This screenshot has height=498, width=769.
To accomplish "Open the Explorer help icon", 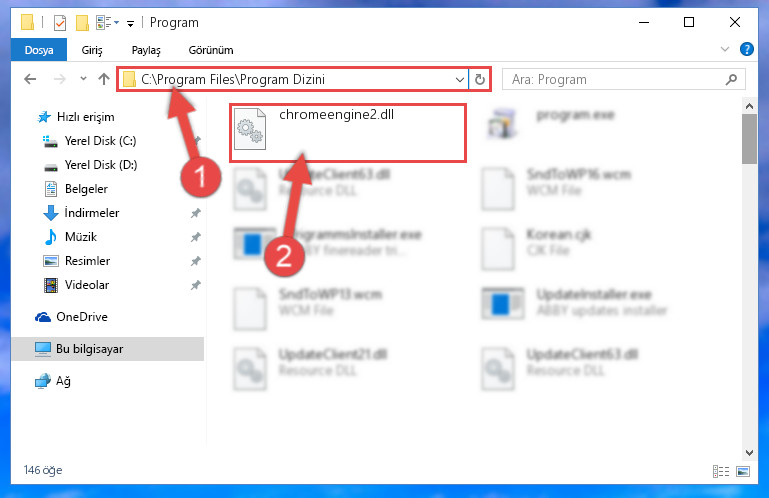I will (x=746, y=49).
